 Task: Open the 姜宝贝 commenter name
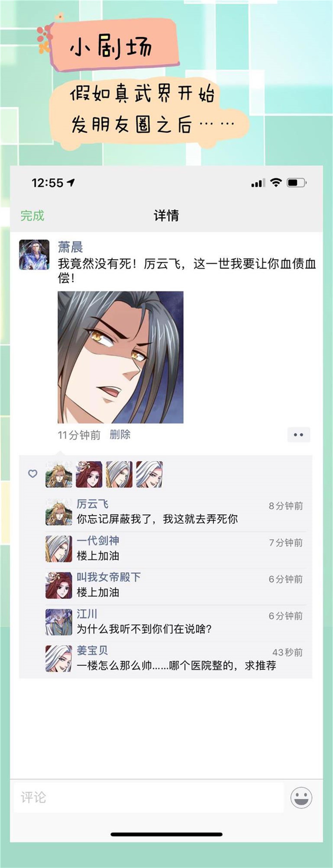coord(92,650)
